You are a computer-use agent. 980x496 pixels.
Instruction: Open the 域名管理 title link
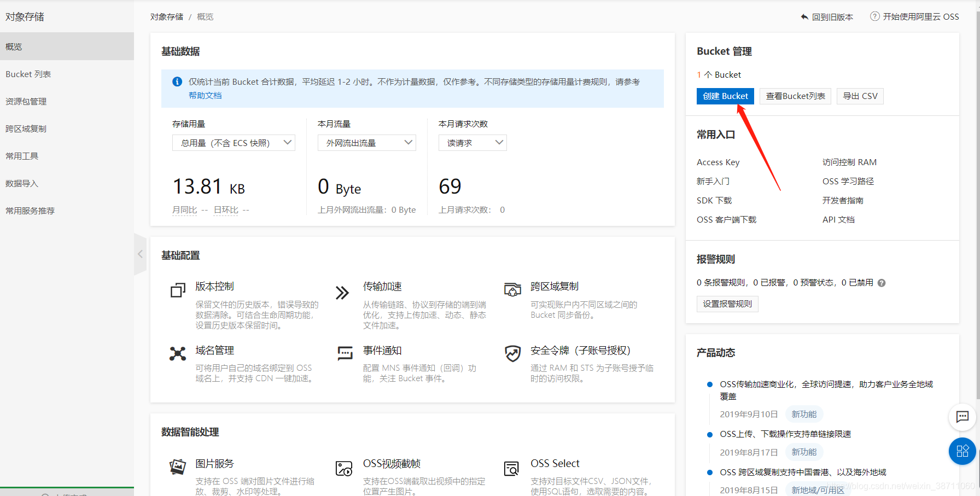215,351
